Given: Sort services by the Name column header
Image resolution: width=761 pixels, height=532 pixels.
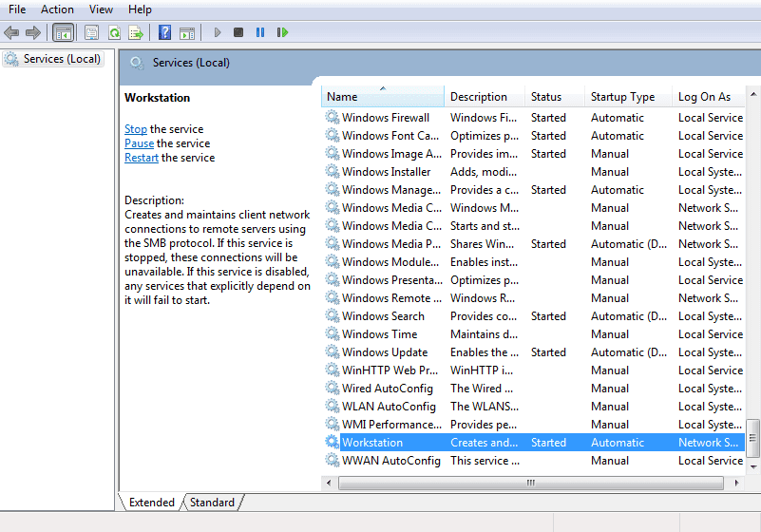Looking at the screenshot, I should coord(382,97).
